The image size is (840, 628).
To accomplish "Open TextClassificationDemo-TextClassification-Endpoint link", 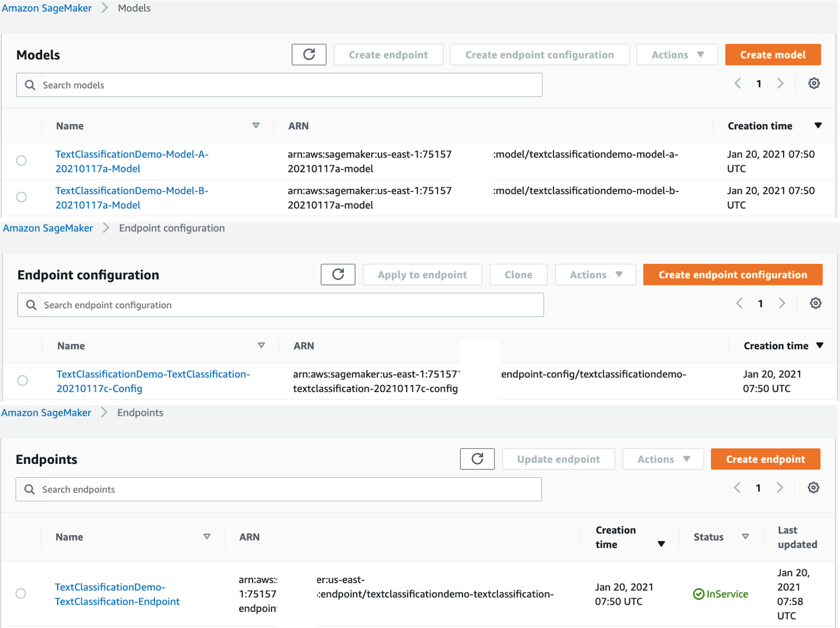I will click(117, 594).
